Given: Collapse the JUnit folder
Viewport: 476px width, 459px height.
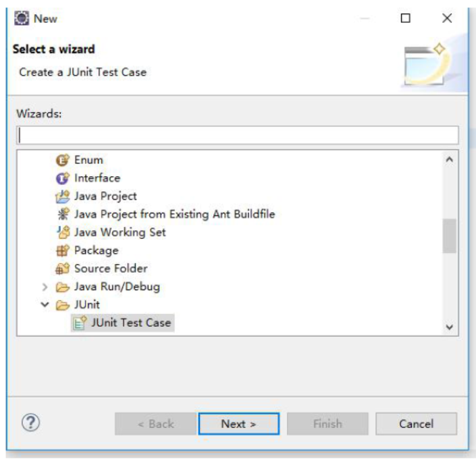Looking at the screenshot, I should coord(45,304).
